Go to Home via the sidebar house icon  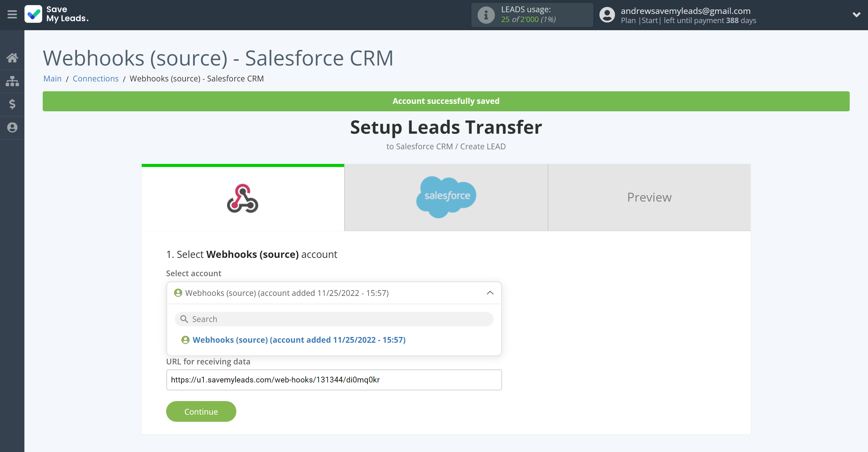(12, 58)
